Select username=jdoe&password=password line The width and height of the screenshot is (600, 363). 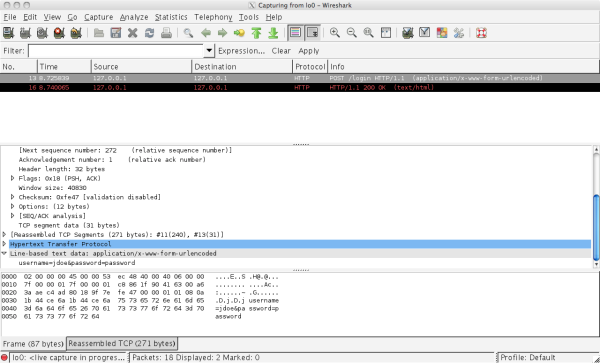pos(77,263)
